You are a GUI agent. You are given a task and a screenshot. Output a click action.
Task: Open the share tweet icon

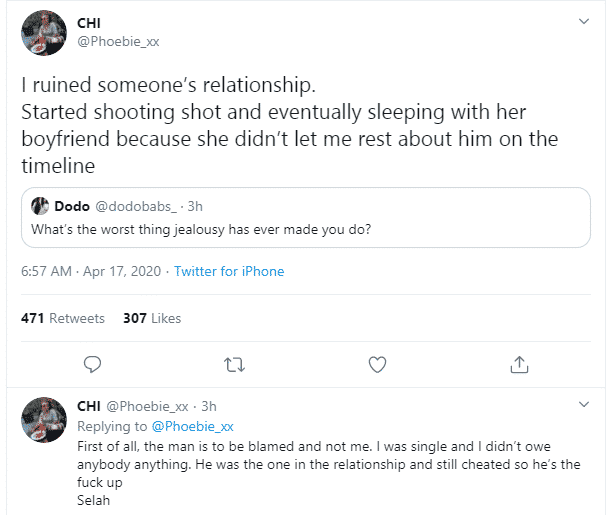519,365
